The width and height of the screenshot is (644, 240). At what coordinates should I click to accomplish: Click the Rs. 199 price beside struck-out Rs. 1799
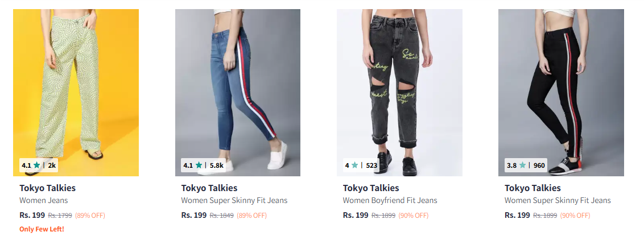[32, 216]
